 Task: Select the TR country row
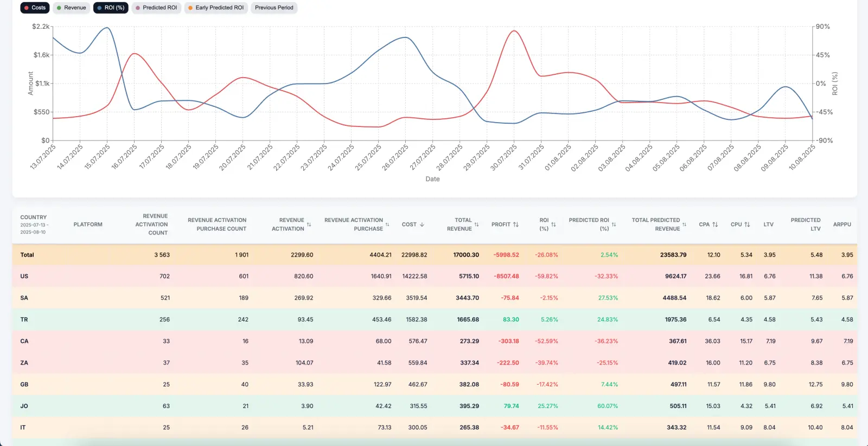point(434,320)
